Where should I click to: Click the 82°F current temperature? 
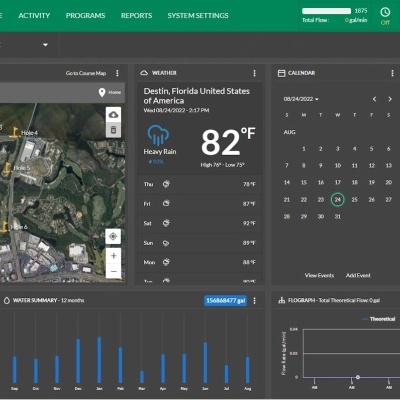coord(228,142)
